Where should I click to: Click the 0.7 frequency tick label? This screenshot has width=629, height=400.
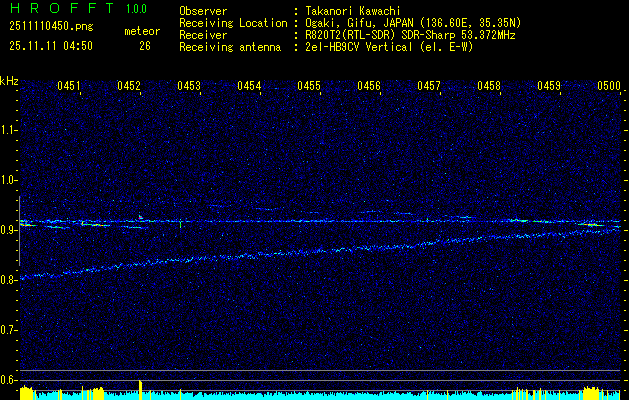pyautogui.click(x=9, y=330)
